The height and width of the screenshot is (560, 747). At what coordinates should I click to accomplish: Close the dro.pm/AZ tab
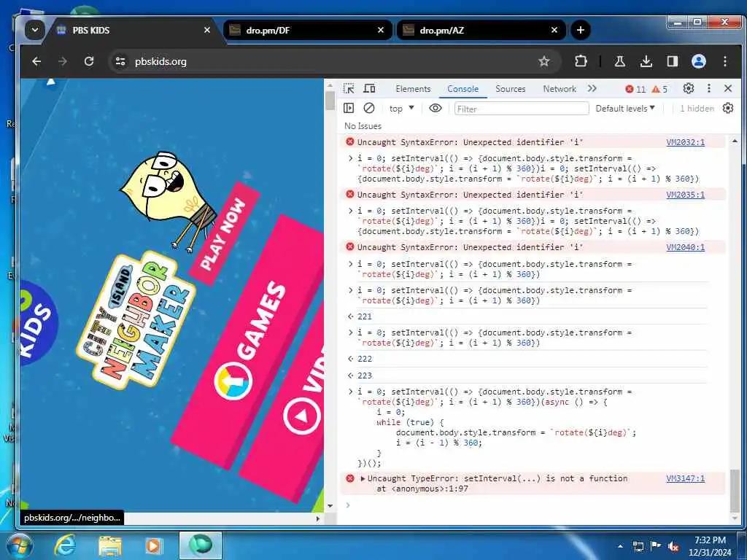(x=554, y=30)
